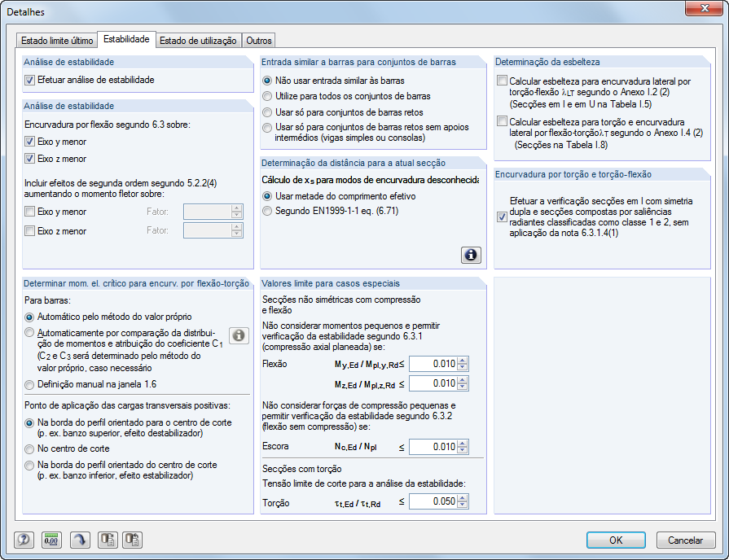
Task: Check esbelteza λT segundo Anexo I.4 (2)
Action: (x=502, y=121)
